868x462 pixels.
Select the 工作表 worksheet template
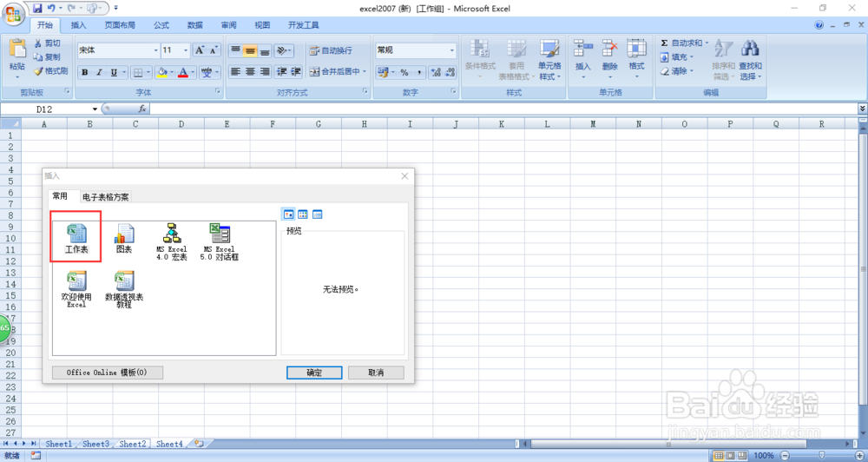[x=76, y=238]
